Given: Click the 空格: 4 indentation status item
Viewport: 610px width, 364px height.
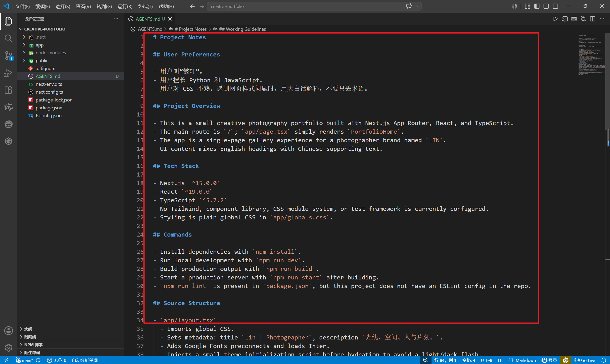Looking at the screenshot, I should pyautogui.click(x=468, y=360).
